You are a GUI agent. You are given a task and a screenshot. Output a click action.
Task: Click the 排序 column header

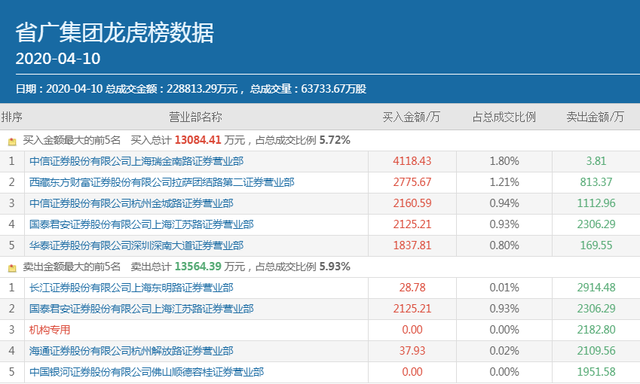[11, 117]
